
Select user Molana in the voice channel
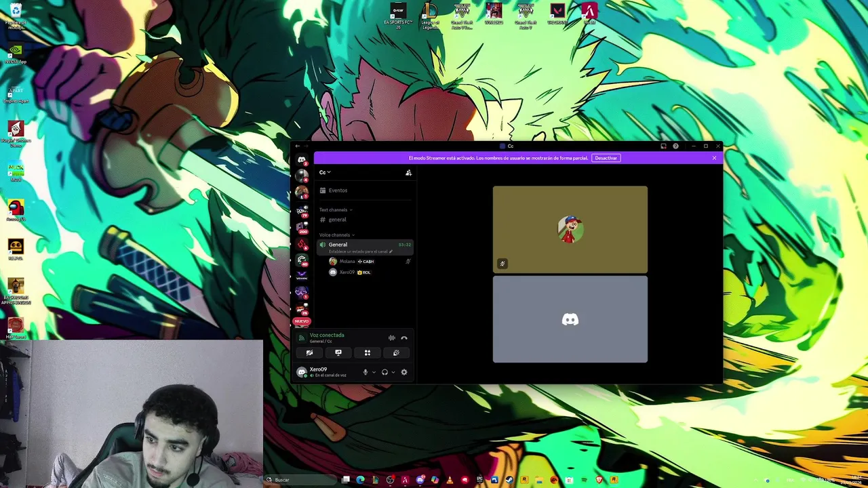pos(370,262)
